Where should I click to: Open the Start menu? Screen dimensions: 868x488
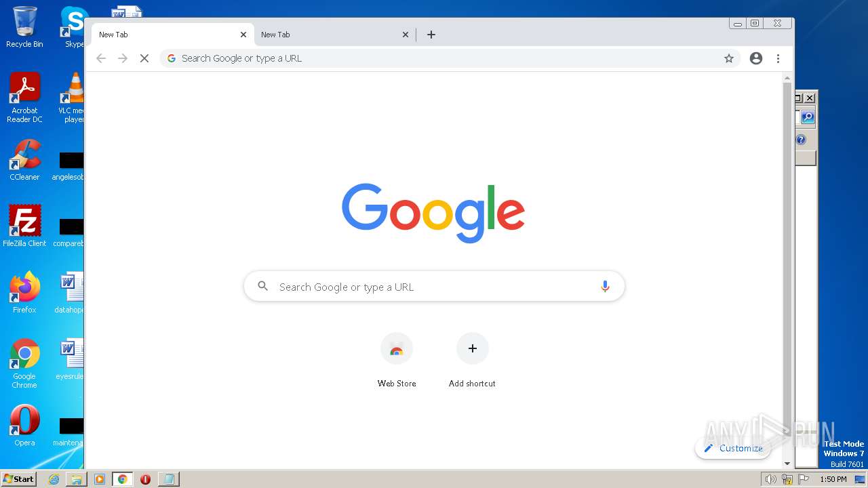pyautogui.click(x=19, y=479)
